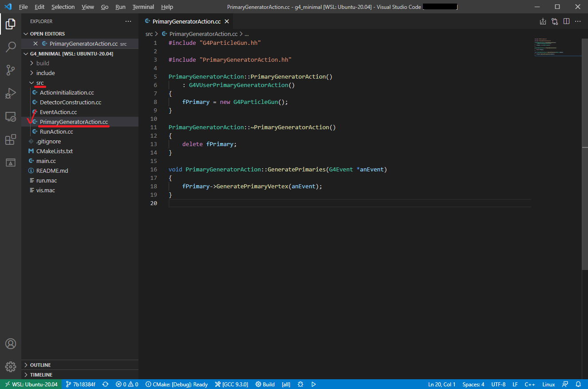The image size is (588, 389).
Task: Open the Extensions view
Action: 11,140
